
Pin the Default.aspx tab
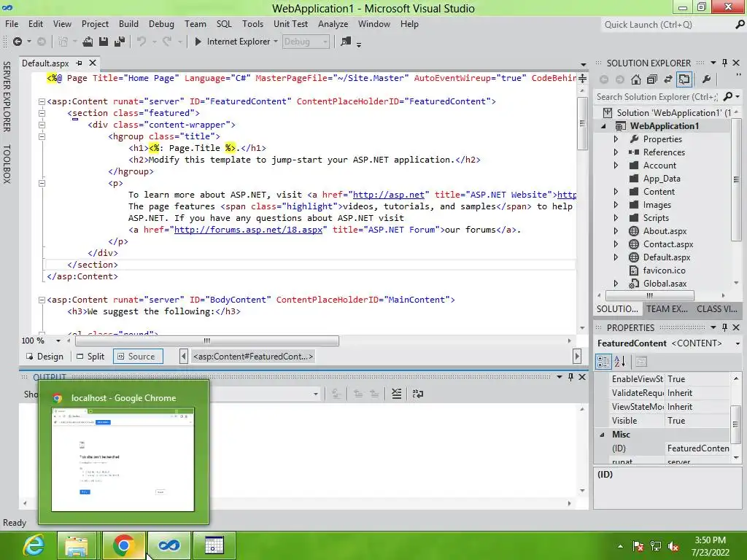point(79,63)
